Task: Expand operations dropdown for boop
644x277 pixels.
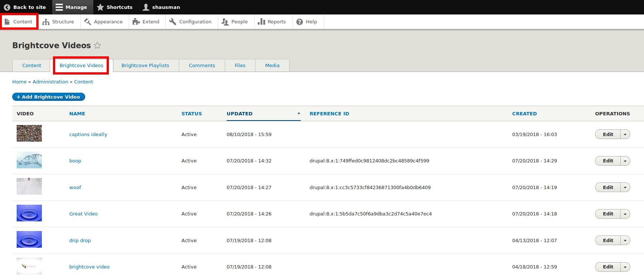Action: [x=625, y=161]
